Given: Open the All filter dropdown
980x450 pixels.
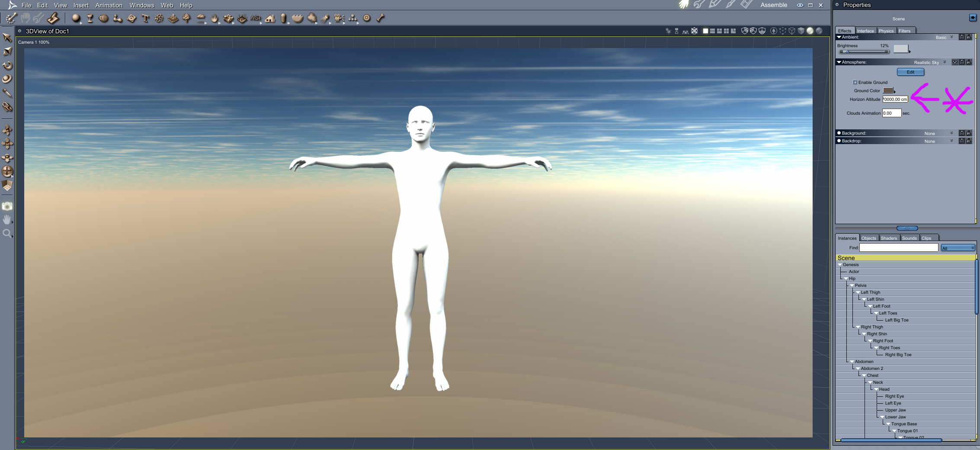Looking at the screenshot, I should tap(958, 248).
